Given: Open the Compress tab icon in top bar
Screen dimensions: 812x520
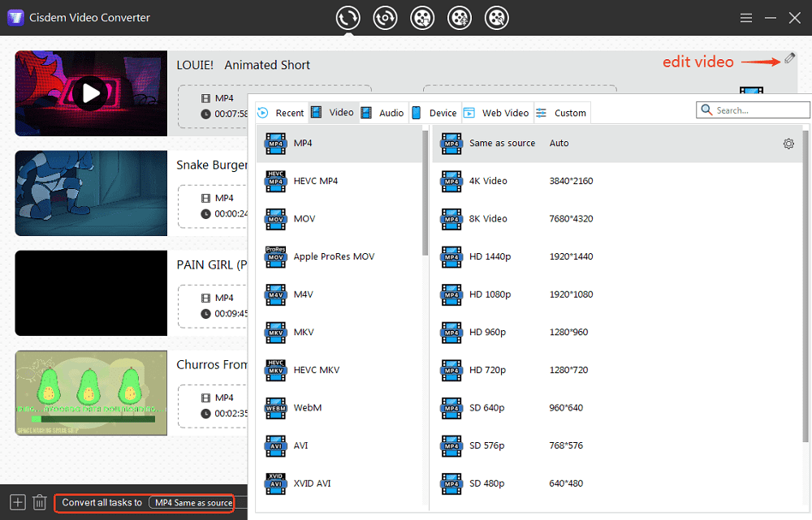Looking at the screenshot, I should pyautogui.click(x=385, y=18).
